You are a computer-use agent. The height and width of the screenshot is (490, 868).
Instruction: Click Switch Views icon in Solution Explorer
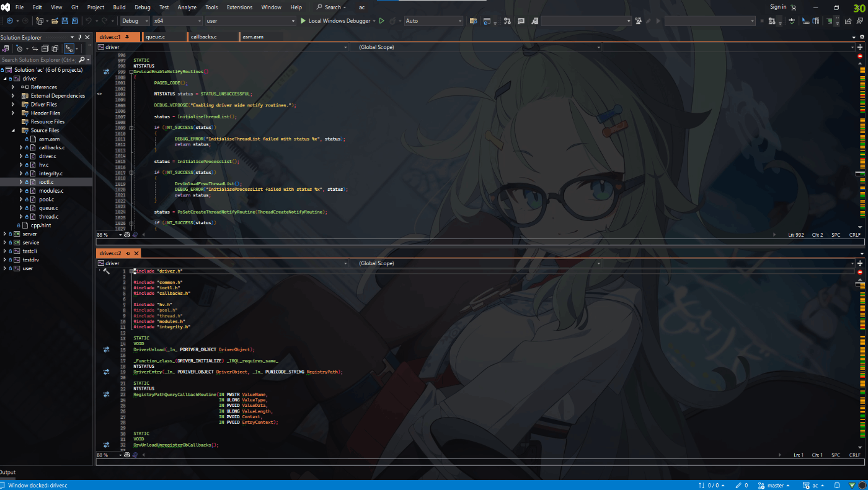[x=5, y=48]
